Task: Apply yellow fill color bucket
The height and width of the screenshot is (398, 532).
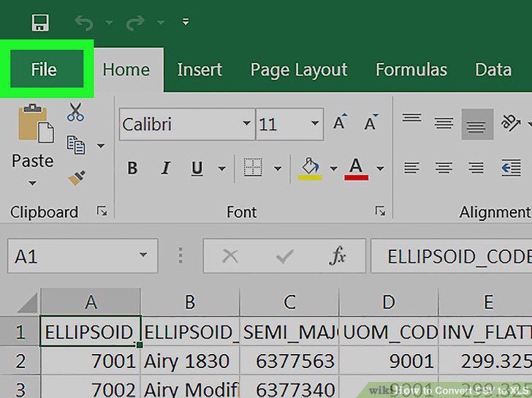Action: pyautogui.click(x=310, y=168)
